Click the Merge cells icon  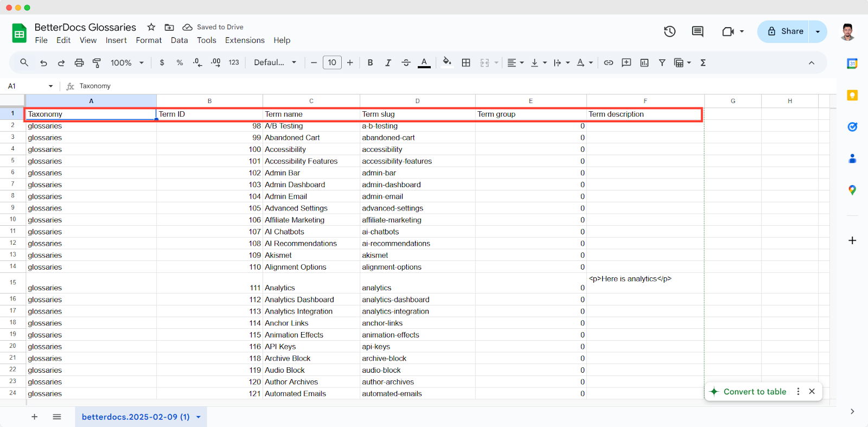[484, 63]
